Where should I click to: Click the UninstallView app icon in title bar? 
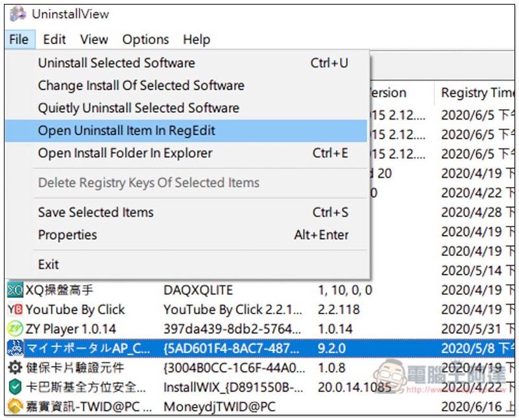[18, 14]
